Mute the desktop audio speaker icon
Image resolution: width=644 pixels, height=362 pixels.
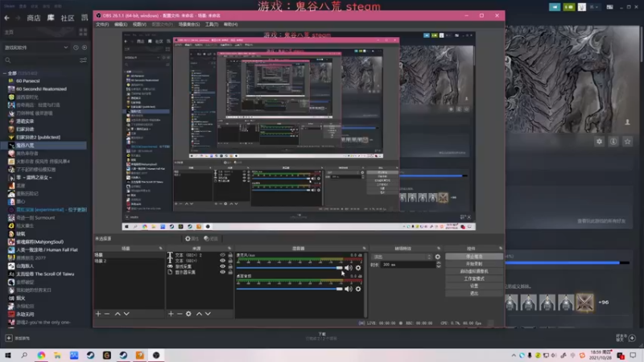(x=349, y=289)
